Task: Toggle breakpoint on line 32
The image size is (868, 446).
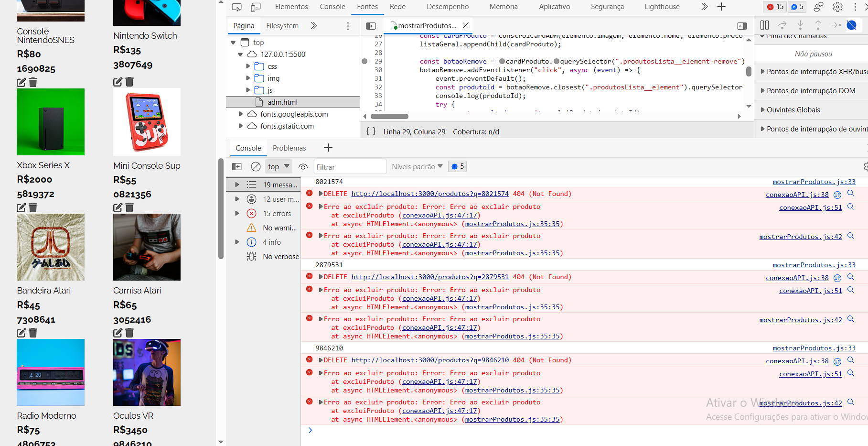Action: 378,87
